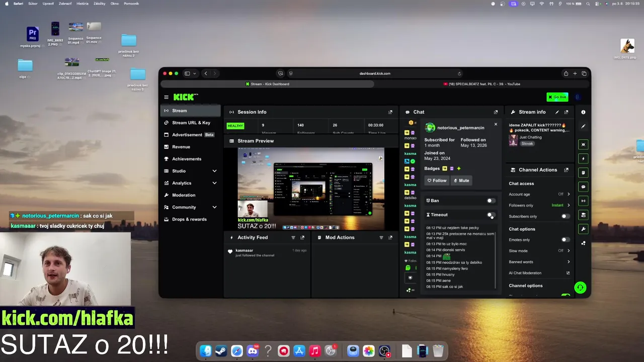Pop out the Channel Actions panel
This screenshot has height=362, width=644.
click(566, 170)
